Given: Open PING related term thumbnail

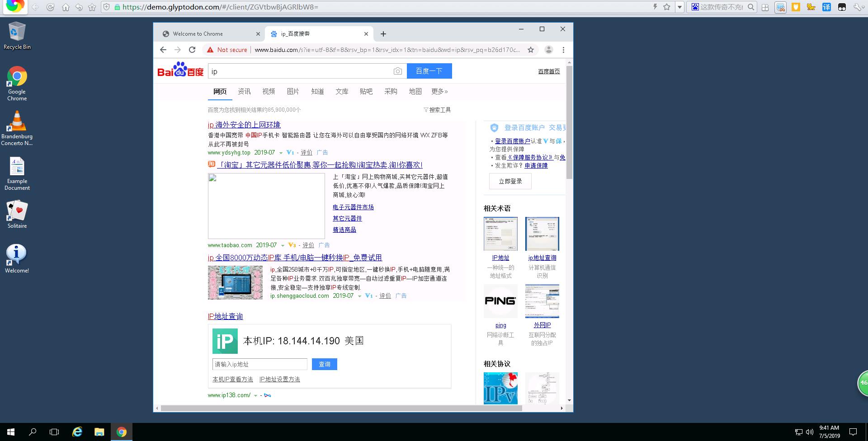Looking at the screenshot, I should tap(500, 301).
